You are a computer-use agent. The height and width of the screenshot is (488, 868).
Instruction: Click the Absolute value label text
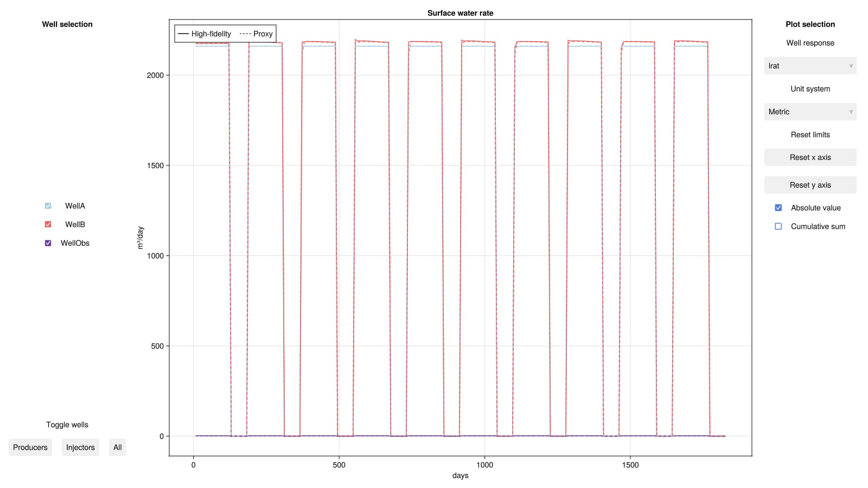(x=815, y=208)
